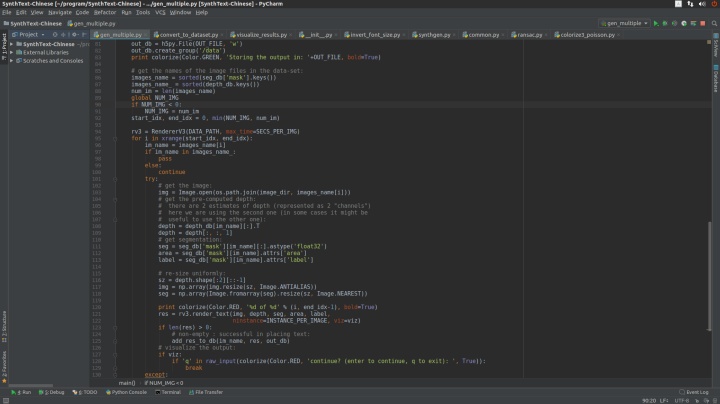The image size is (720, 404).
Task: Start debugging with the green bug icon
Action: tap(665, 23)
